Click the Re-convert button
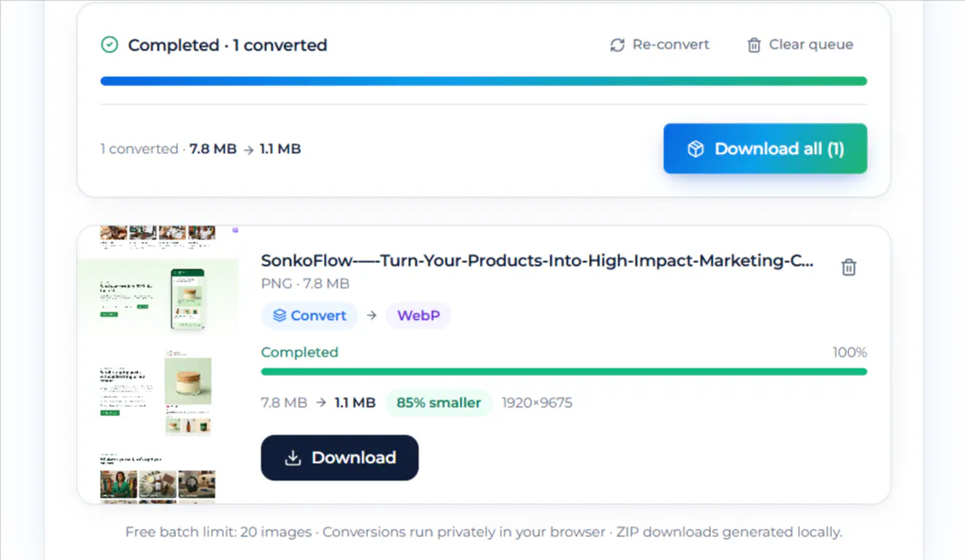The height and width of the screenshot is (560, 965). tap(660, 45)
